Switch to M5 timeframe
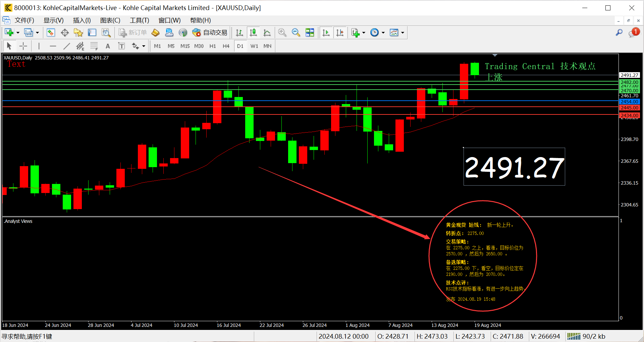644x342 pixels. [x=171, y=46]
